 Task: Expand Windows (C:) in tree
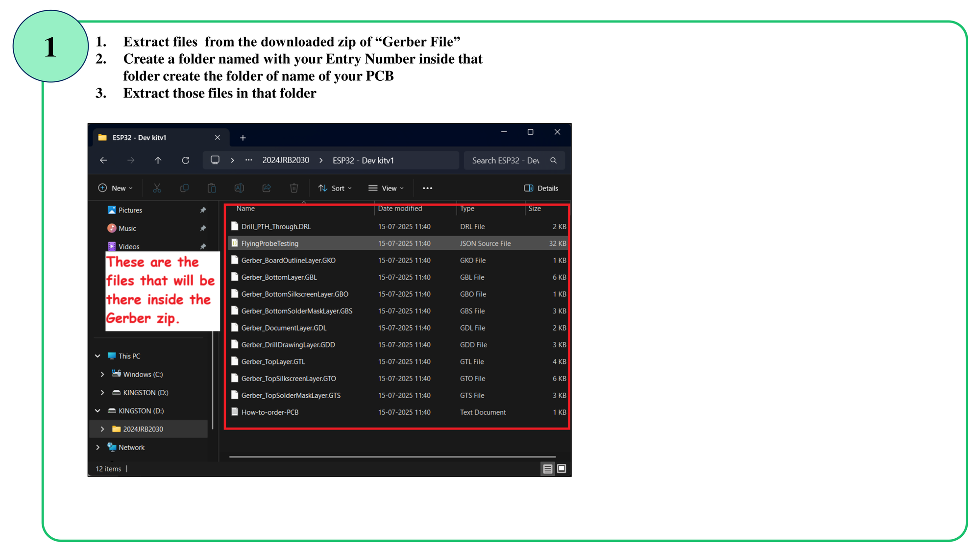click(102, 374)
